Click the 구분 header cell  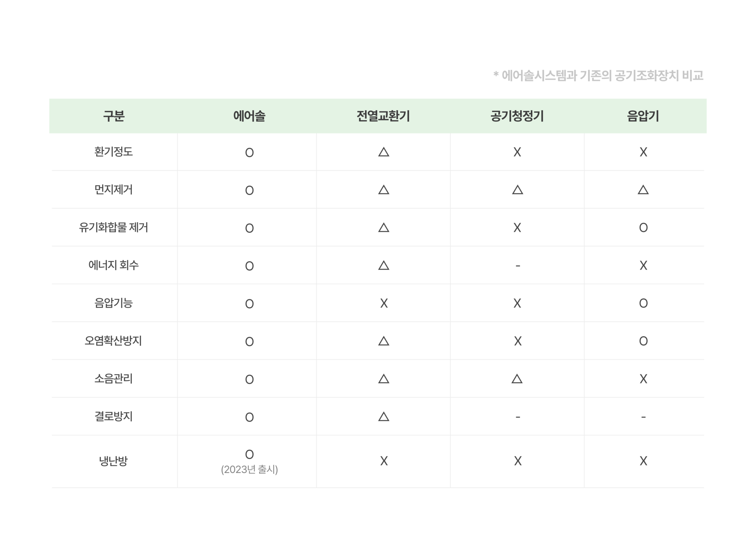tap(113, 116)
